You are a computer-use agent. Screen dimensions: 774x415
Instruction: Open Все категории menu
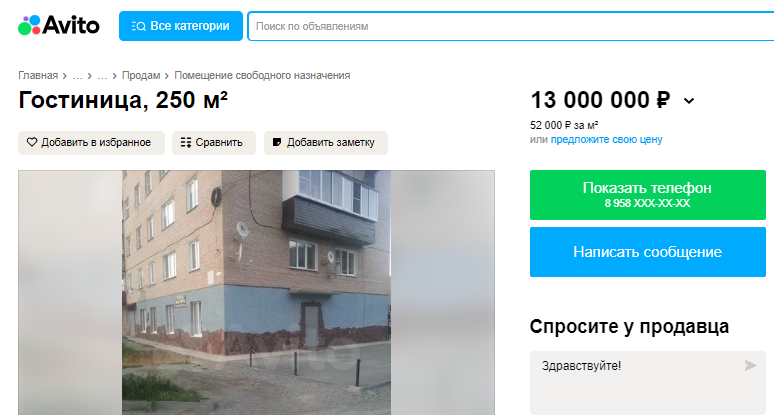coord(181,26)
